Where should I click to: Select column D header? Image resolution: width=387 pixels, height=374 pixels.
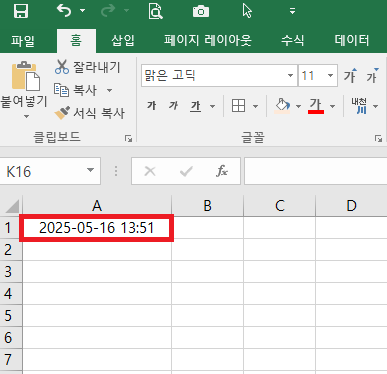coord(351,206)
